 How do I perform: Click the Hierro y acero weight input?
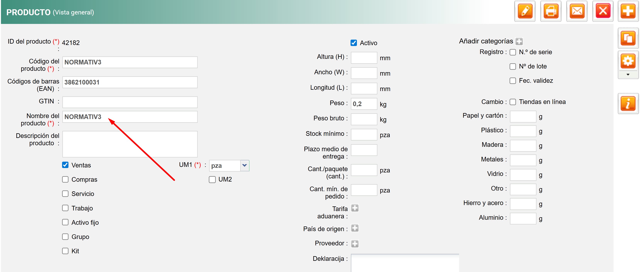523,204
